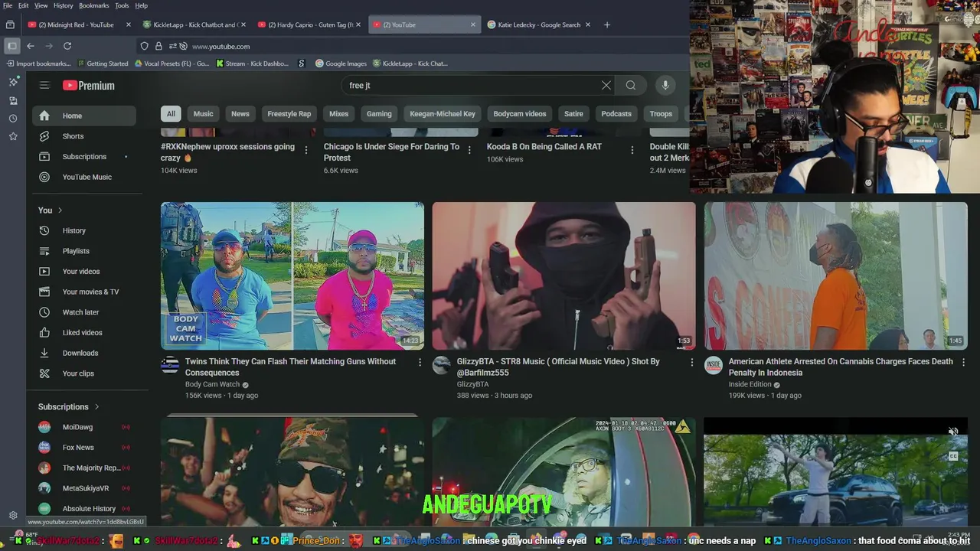Viewport: 980px width, 551px height.
Task: Filter the feed by Gaming chip
Action: coord(379,114)
